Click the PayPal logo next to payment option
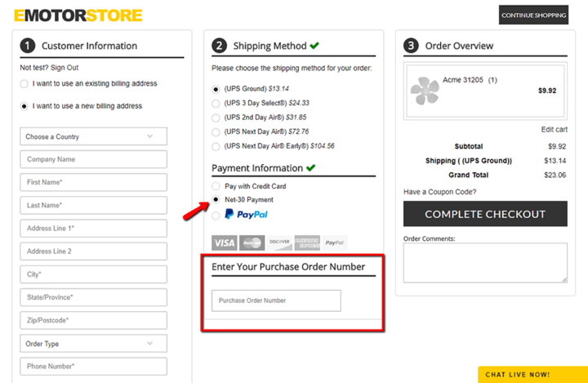 [x=246, y=214]
